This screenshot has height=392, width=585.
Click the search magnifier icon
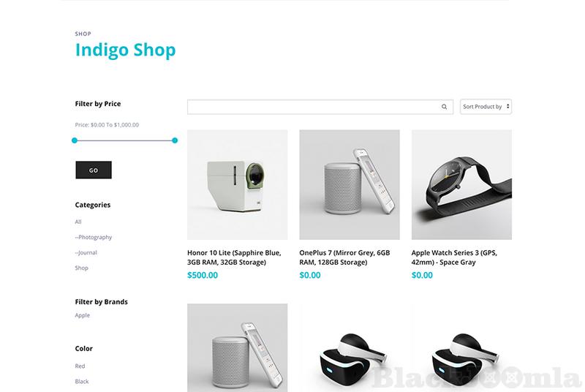pyautogui.click(x=444, y=107)
